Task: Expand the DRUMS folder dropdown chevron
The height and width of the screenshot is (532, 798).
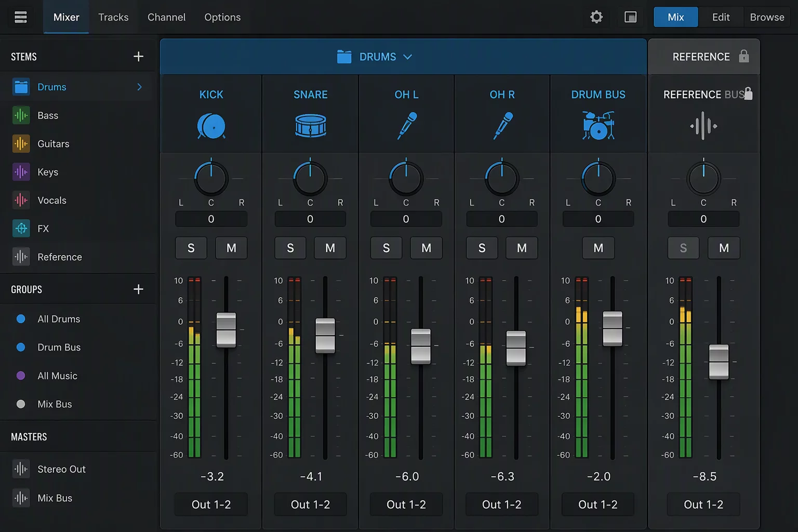Action: point(407,57)
